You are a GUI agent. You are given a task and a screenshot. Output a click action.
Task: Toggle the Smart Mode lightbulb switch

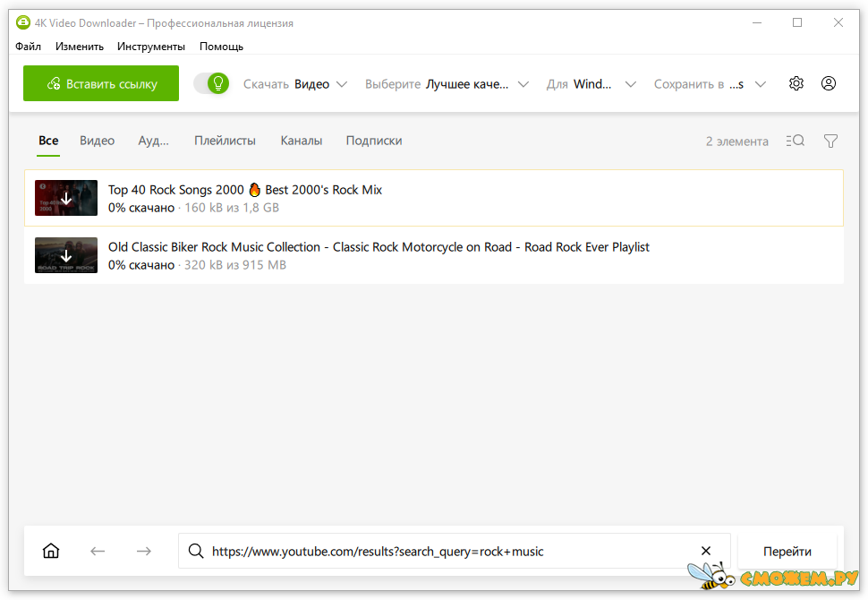pos(211,83)
